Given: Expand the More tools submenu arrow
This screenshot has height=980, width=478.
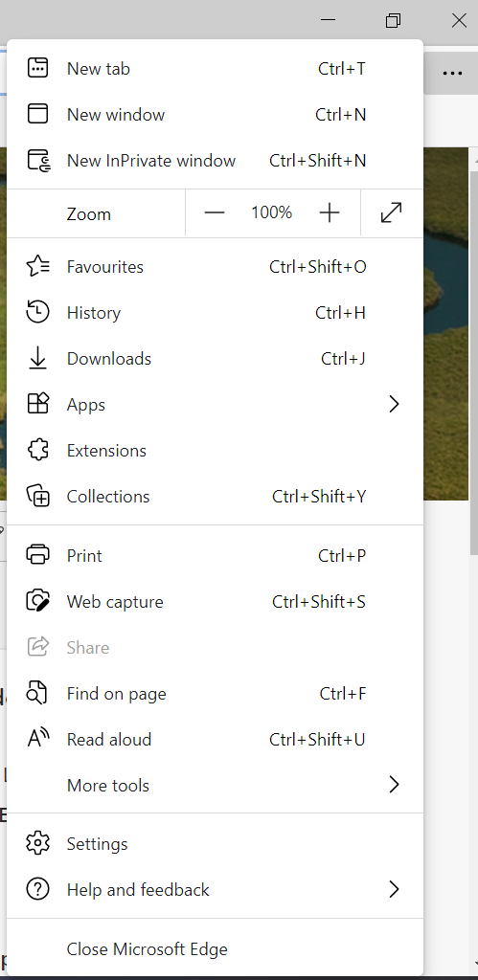Looking at the screenshot, I should 394,785.
